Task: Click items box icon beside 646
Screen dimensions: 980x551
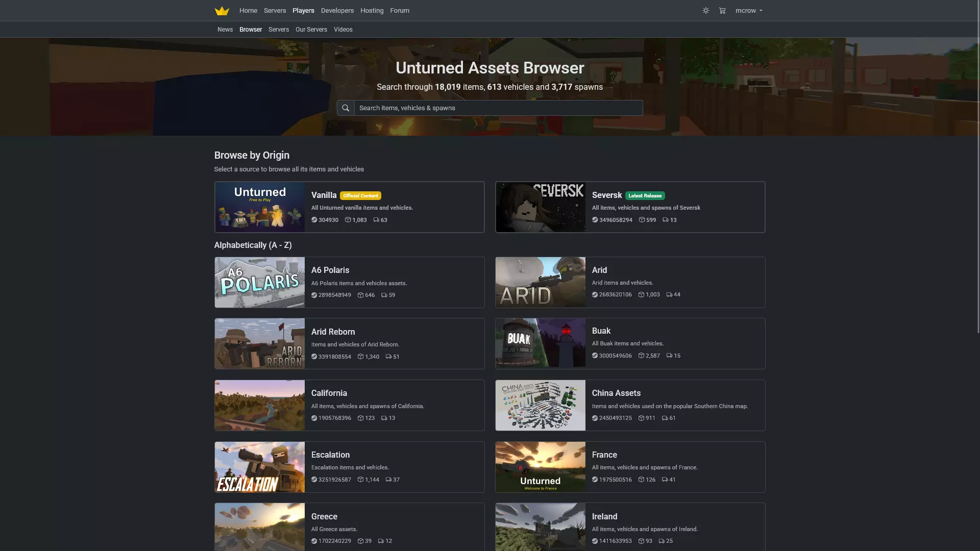Action: click(360, 295)
